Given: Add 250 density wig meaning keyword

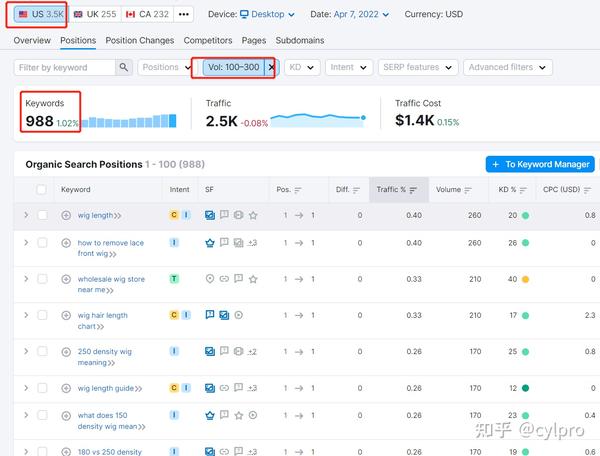Looking at the screenshot, I should 66,352.
